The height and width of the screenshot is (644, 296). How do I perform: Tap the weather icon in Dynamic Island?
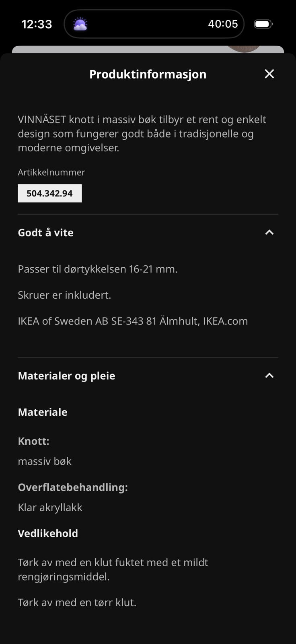click(80, 24)
